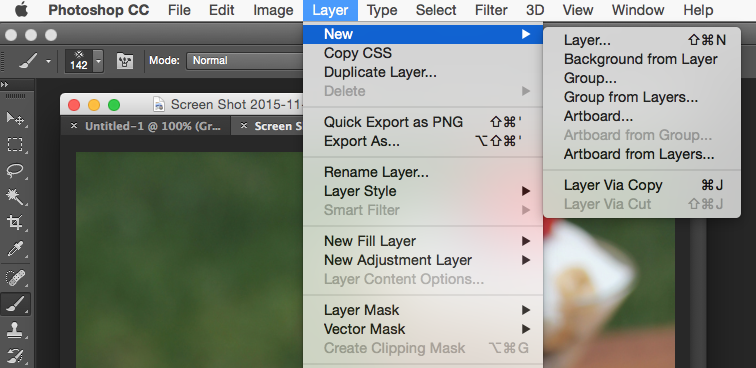Screen dimensions: 756x368
Task: Expand New Adjustment Layer submenu
Action: [423, 260]
